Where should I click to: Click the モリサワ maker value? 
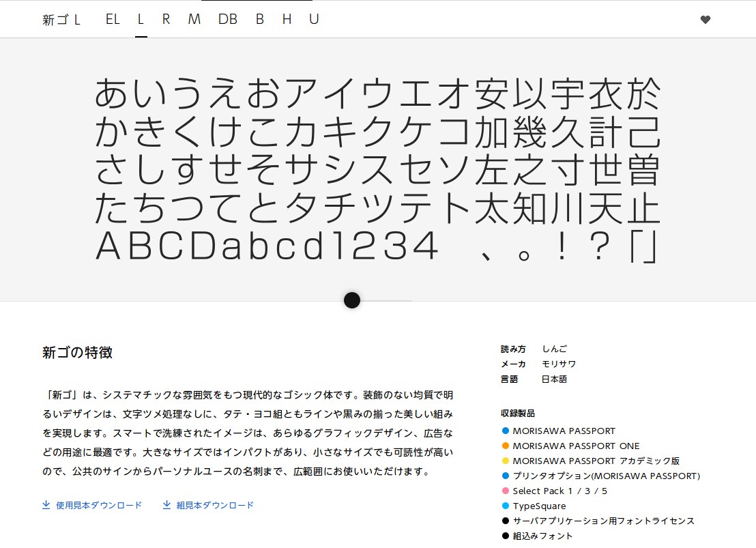(559, 364)
